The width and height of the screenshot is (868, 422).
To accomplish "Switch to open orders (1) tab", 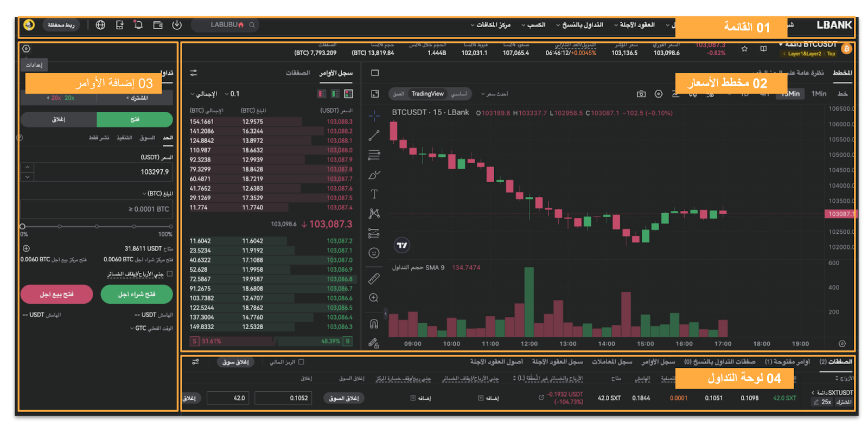I will point(787,362).
